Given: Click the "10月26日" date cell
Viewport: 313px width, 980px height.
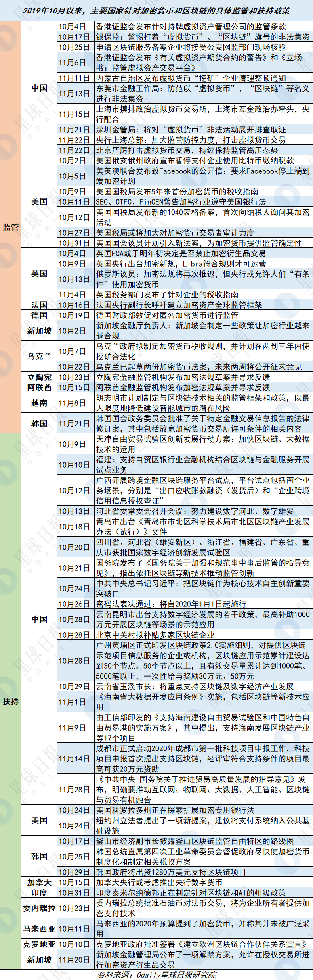Looking at the screenshot, I should tap(76, 604).
